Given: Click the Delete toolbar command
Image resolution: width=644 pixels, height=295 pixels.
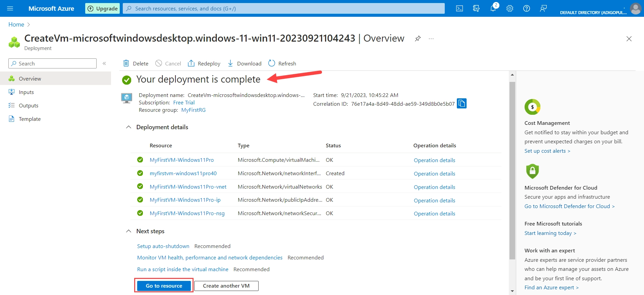Looking at the screenshot, I should pyautogui.click(x=136, y=63).
